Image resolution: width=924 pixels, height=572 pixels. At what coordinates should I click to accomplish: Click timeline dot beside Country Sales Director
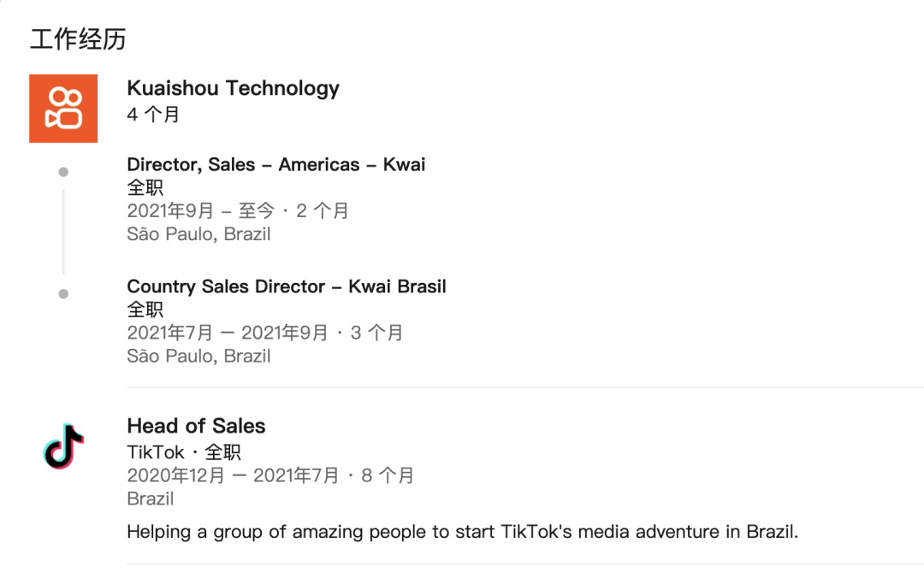coord(63,294)
